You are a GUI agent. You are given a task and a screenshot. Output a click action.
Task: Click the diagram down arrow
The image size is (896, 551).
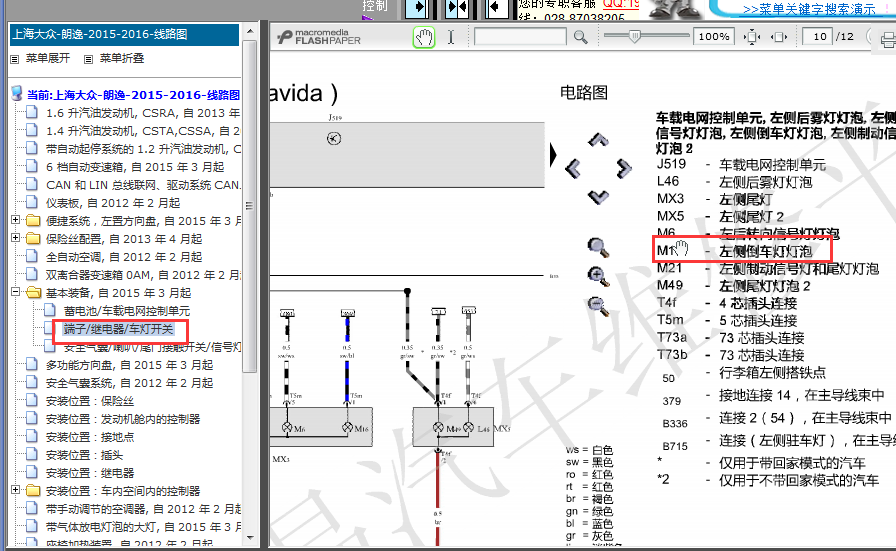coord(598,197)
